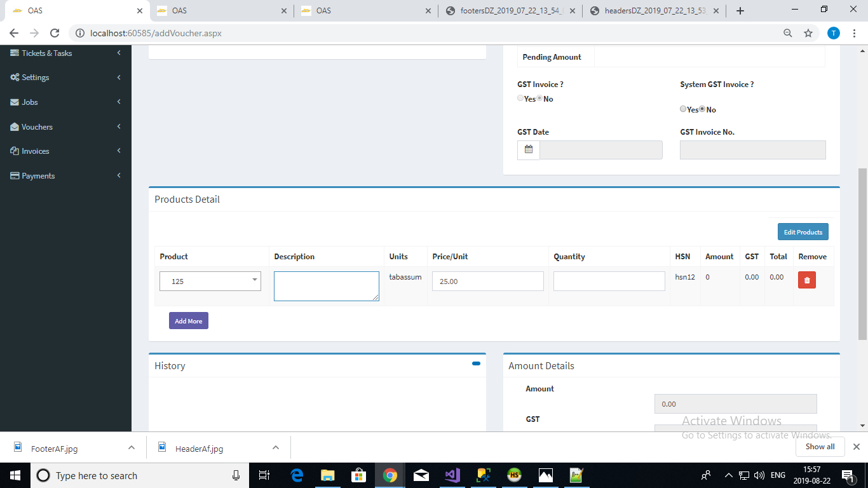This screenshot has height=488, width=868.
Task: Click the Jobs envelope icon in sidebar
Action: [15, 102]
